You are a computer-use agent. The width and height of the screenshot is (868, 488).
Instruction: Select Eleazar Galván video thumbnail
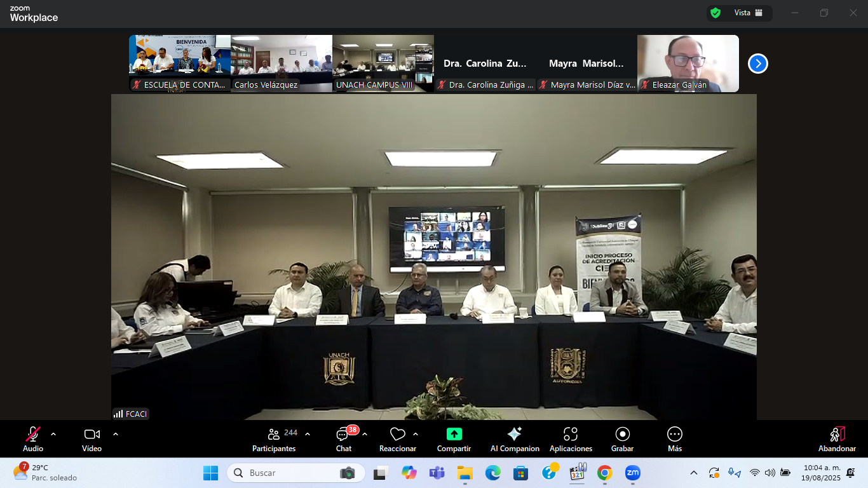pos(688,63)
